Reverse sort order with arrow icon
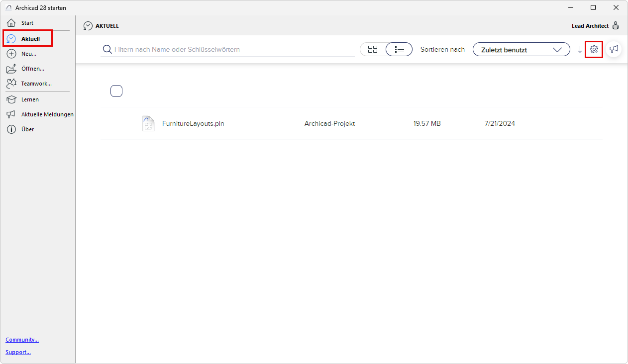 (x=580, y=50)
